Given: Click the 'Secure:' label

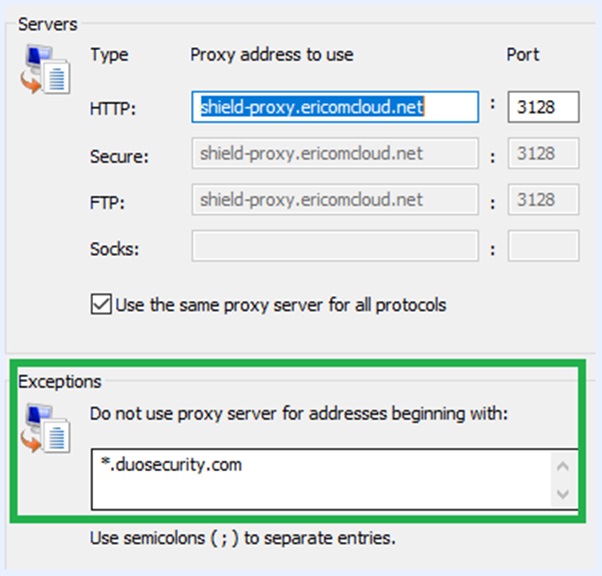Looking at the screenshot, I should pyautogui.click(x=119, y=155).
